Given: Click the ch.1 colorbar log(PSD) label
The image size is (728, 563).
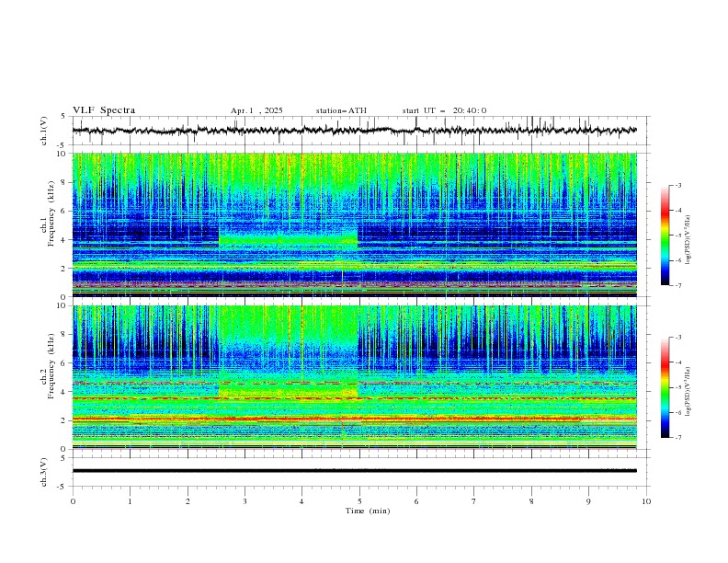Looking at the screenshot, I should 688,240.
